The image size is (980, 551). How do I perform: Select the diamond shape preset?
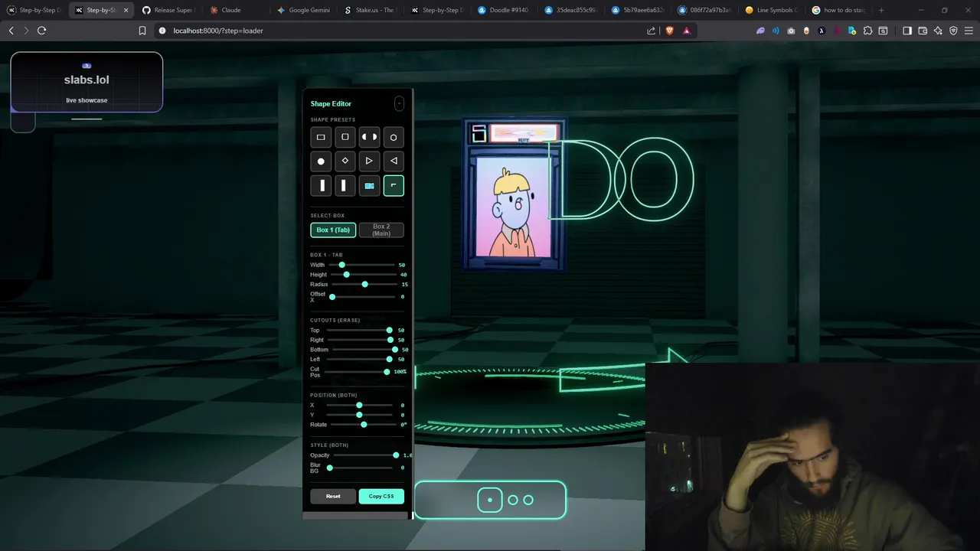point(345,161)
